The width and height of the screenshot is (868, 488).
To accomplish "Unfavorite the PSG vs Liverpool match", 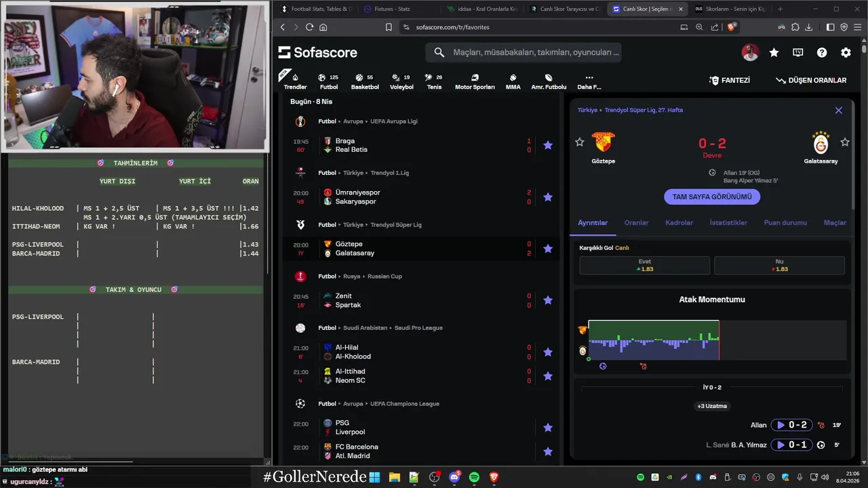I will coord(548,428).
